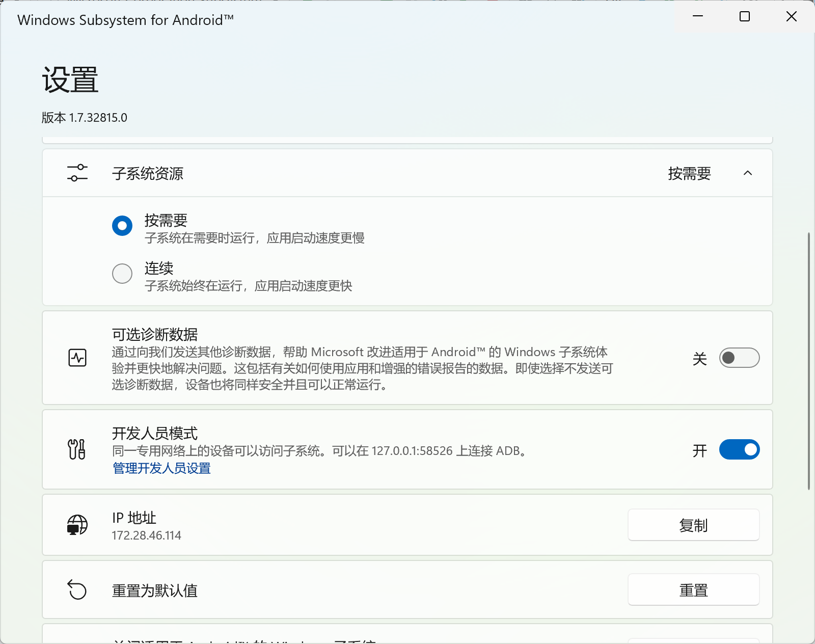
Task: Minimize the Windows Subsystem for Android window
Action: tap(698, 16)
